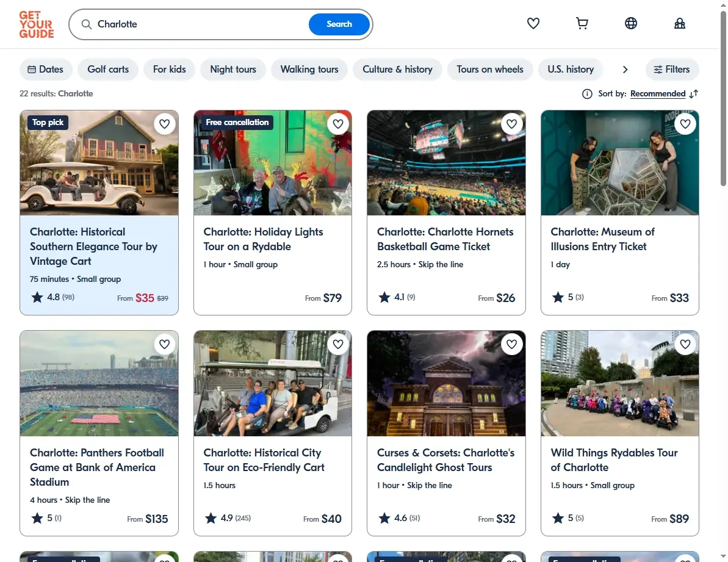Open the Filters panel
This screenshot has height=562, width=728.
pyautogui.click(x=672, y=70)
